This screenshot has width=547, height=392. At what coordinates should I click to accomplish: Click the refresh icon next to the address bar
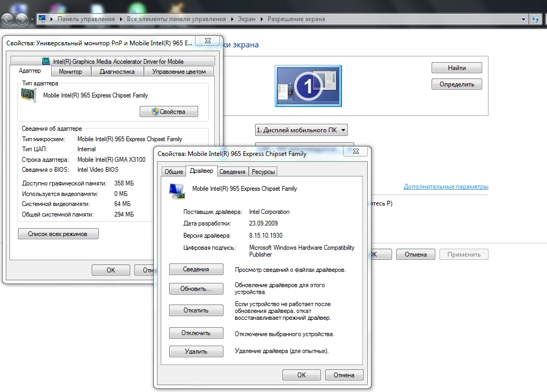coord(535,19)
